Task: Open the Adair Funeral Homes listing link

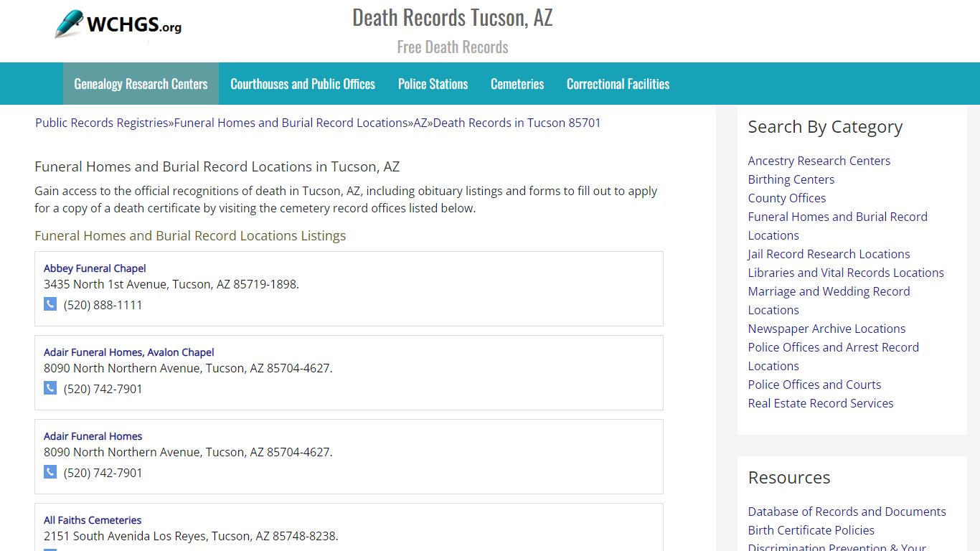Action: 93,436
